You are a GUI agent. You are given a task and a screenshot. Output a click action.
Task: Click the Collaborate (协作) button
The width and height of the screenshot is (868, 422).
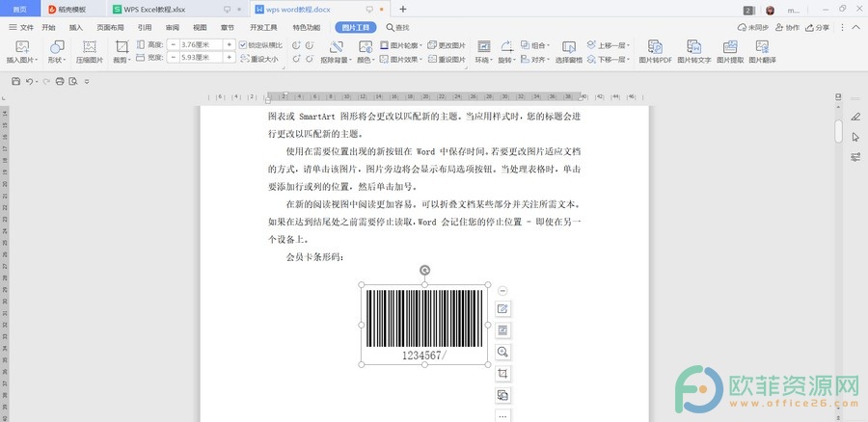click(788, 27)
